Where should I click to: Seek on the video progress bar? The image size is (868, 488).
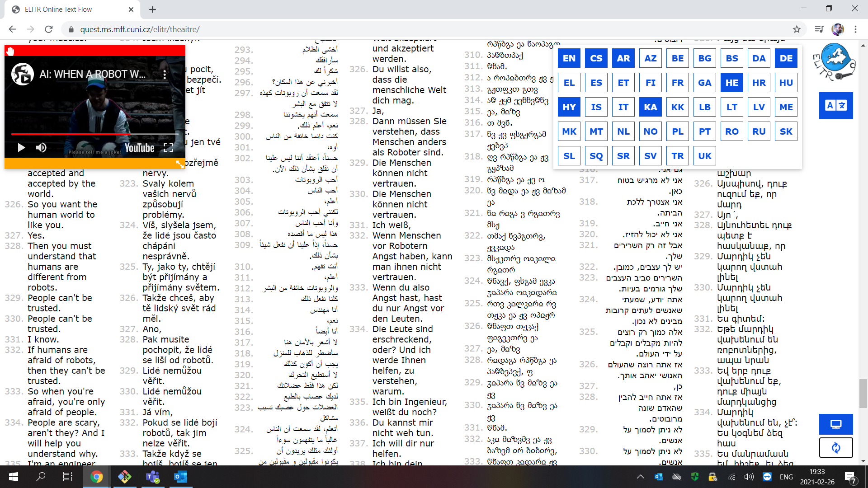pyautogui.click(x=90, y=134)
